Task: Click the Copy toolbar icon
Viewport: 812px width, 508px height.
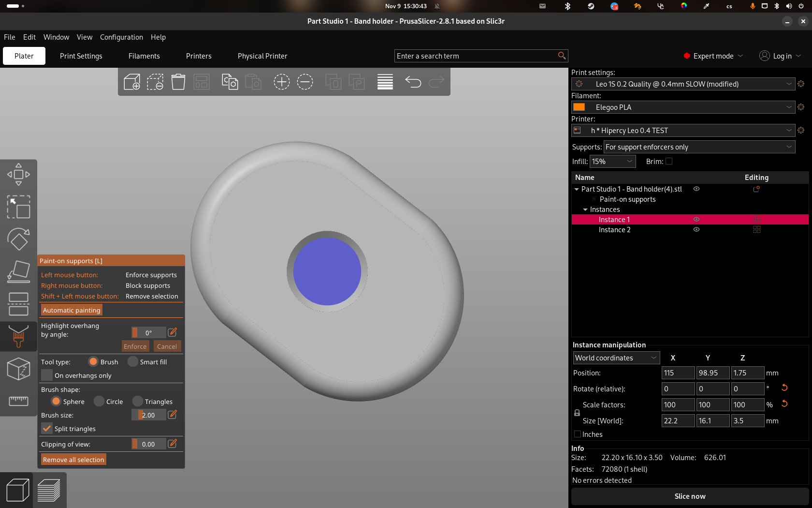Action: (x=230, y=82)
